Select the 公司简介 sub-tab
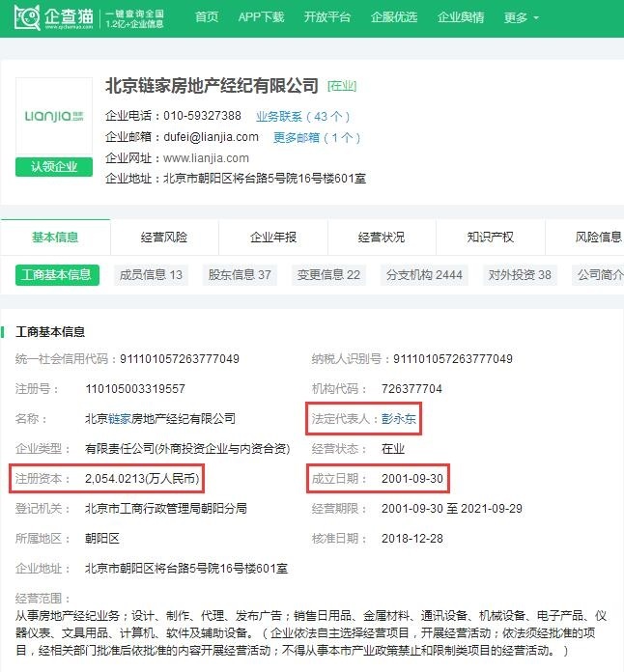Viewport: 624px width, 672px height. (x=599, y=275)
